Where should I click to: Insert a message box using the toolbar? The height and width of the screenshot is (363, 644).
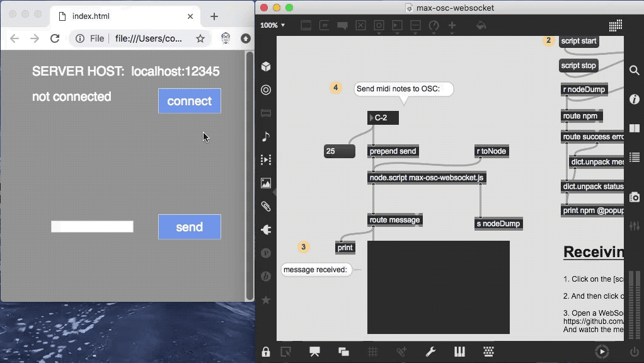[x=325, y=25]
